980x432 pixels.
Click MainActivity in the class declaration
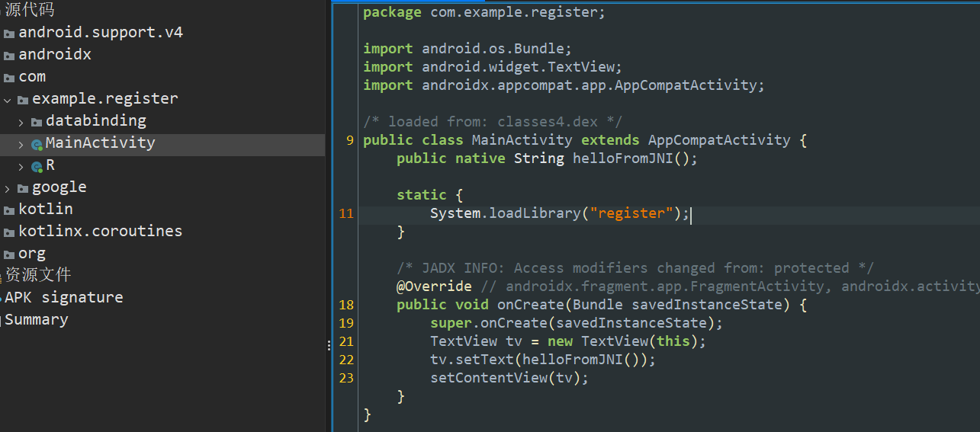[x=522, y=140]
